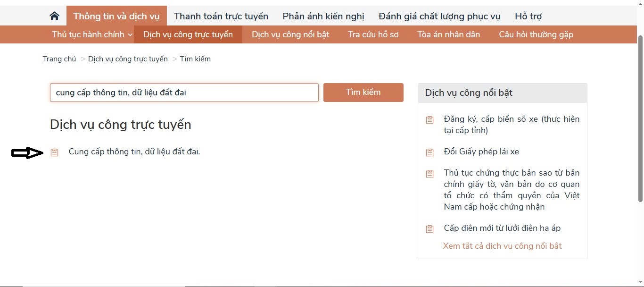Switch to Dịch vụ công nổi bật submenu
The width and height of the screenshot is (644, 287).
coord(290,34)
